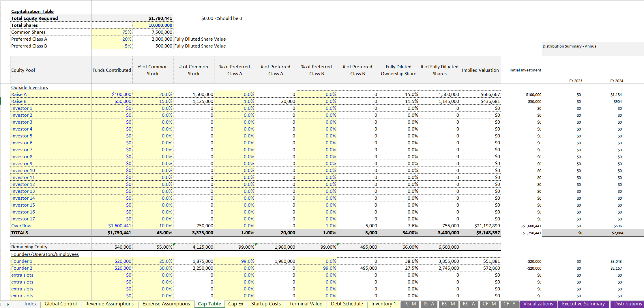
Task: Click the Investor 12 name cell
Action: (51, 184)
